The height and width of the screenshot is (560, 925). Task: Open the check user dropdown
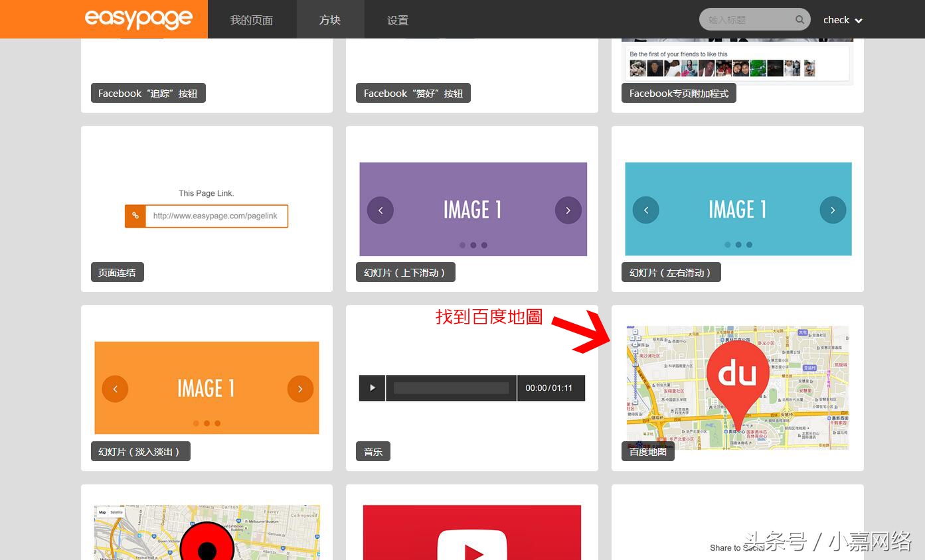pyautogui.click(x=842, y=20)
